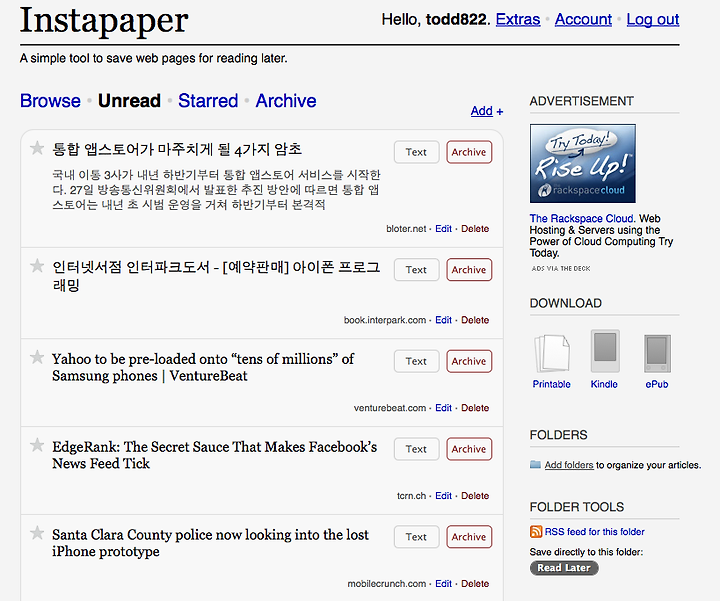Click the ePub download label
Image resolution: width=720 pixels, height=601 pixels.
click(x=657, y=384)
